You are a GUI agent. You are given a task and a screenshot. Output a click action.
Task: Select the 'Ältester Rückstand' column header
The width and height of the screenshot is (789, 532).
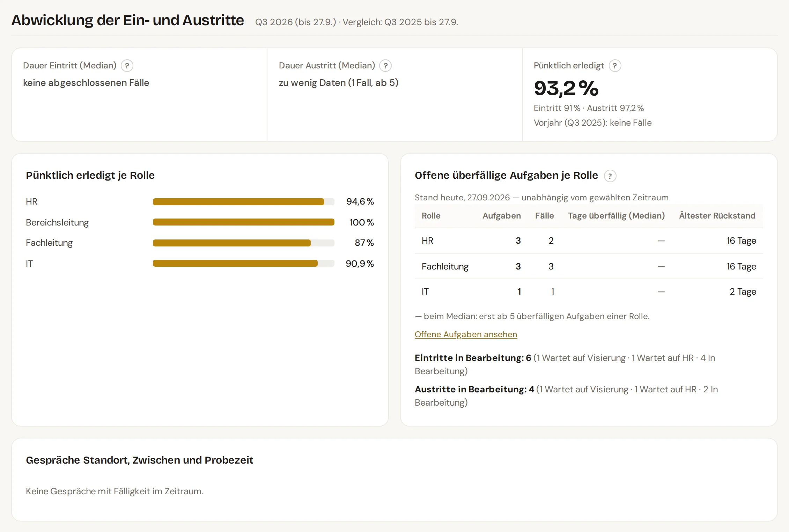(x=717, y=216)
